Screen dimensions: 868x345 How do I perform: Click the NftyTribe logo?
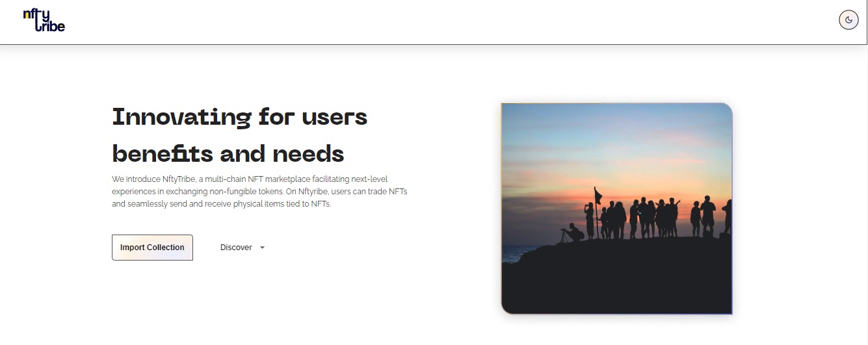(x=44, y=20)
